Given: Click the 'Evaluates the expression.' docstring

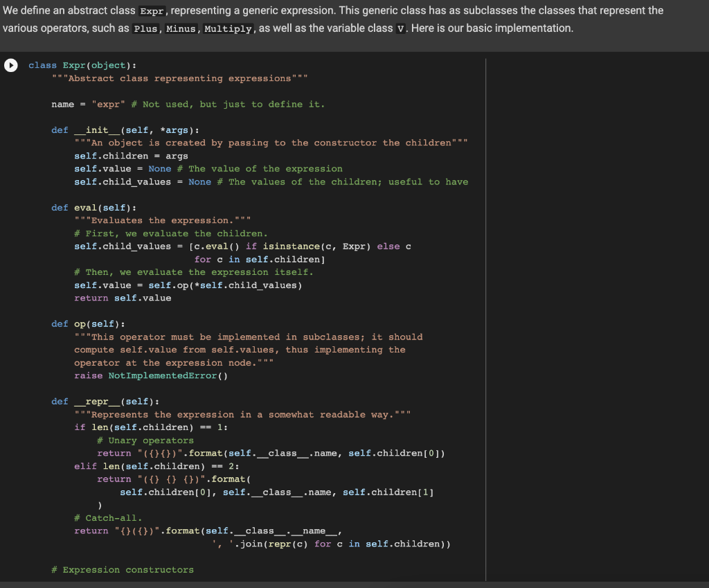Looking at the screenshot, I should coord(162,221).
